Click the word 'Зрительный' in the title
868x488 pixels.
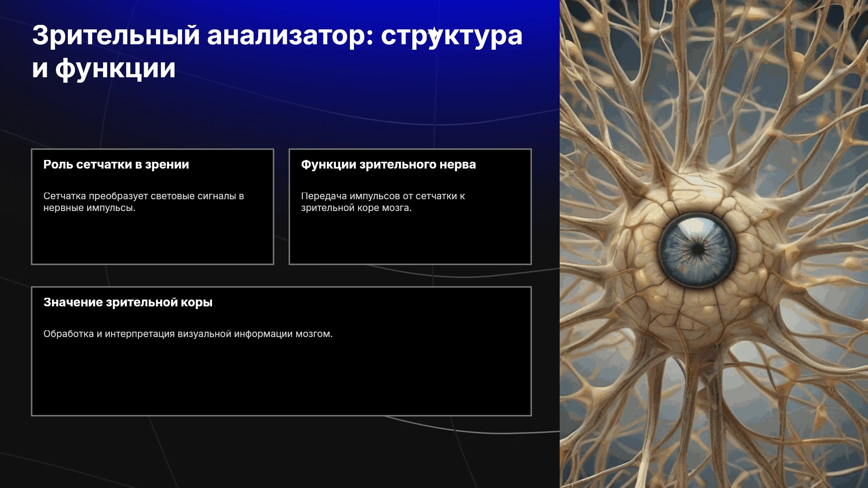116,35
